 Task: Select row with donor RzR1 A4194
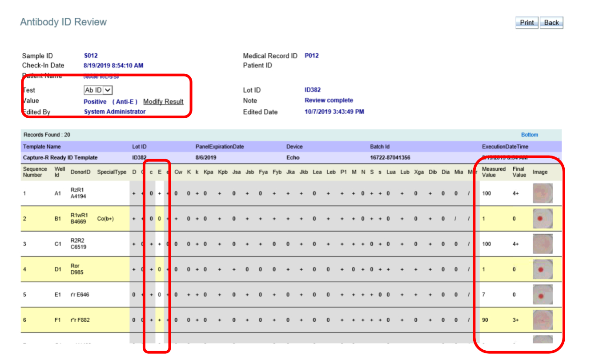78,193
